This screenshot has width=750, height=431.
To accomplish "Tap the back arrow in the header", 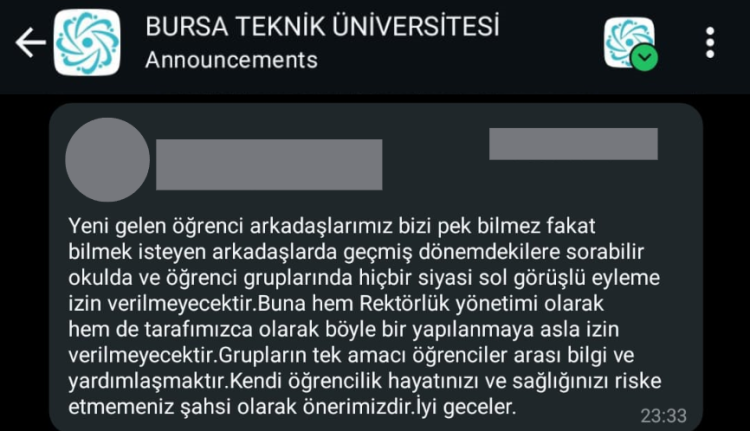I will (30, 44).
